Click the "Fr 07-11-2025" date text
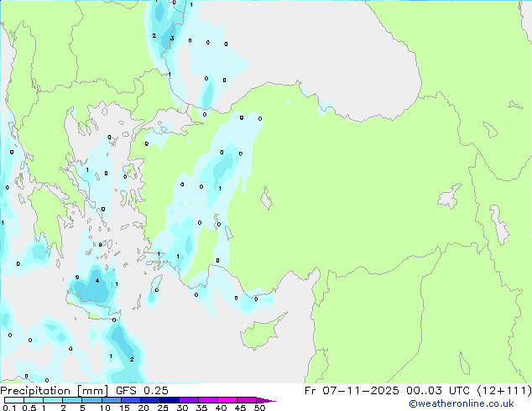This screenshot has width=532, height=411. [x=352, y=391]
